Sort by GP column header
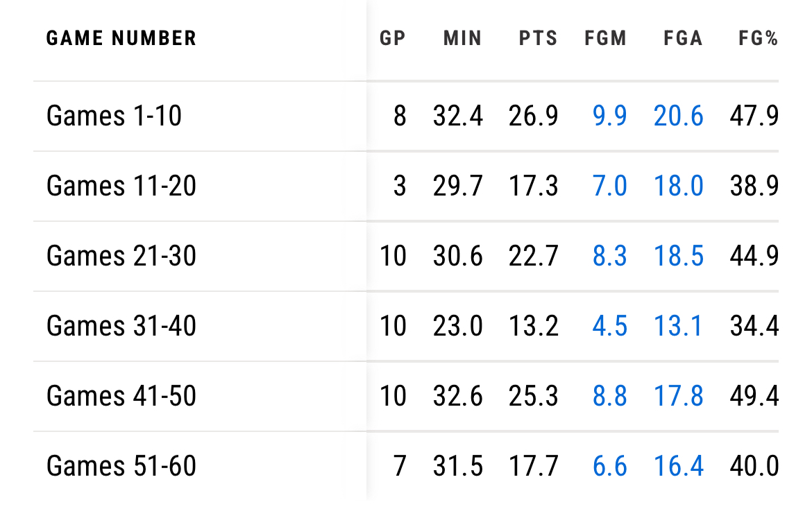The height and width of the screenshot is (518, 812). point(392,38)
